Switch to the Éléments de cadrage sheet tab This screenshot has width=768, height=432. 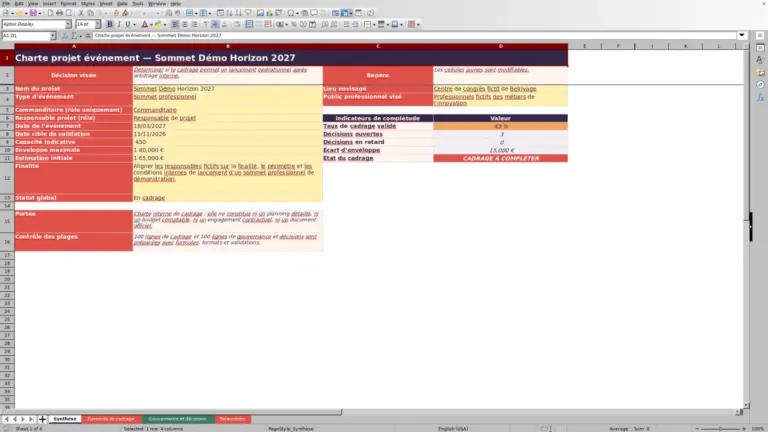coord(111,419)
